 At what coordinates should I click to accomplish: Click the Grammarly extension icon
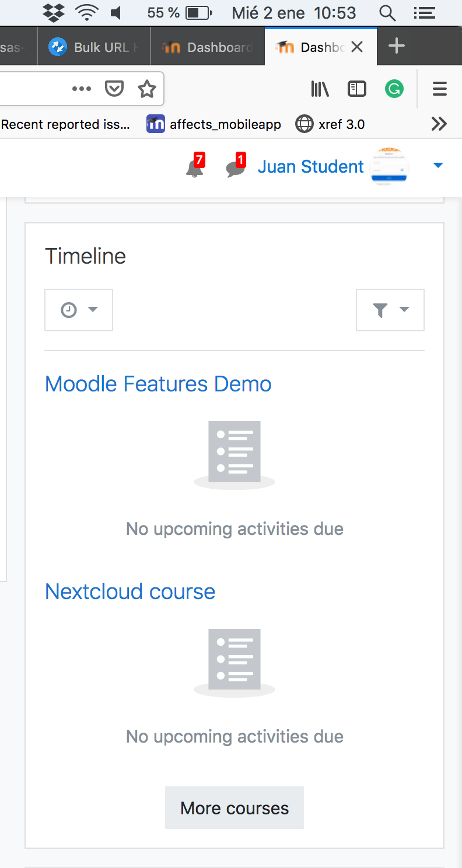click(394, 89)
